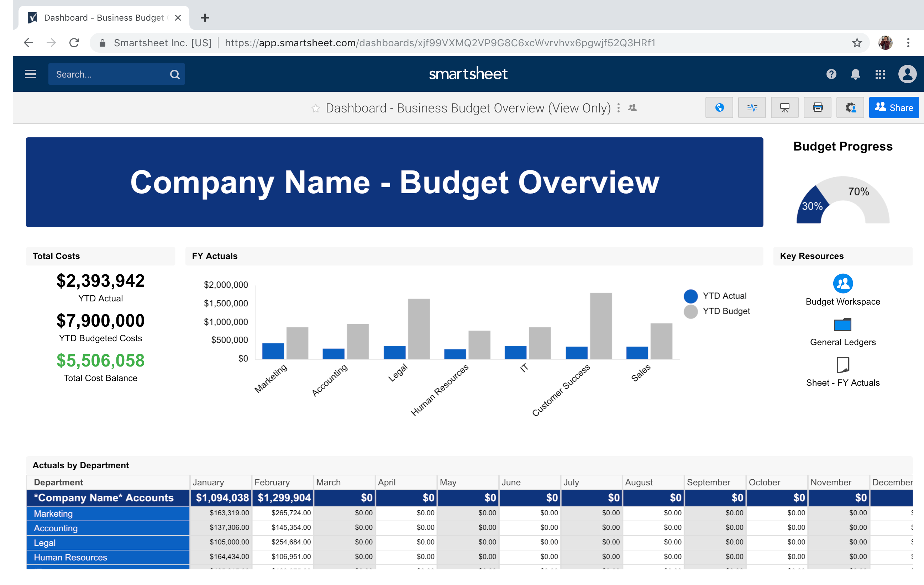Screen dimensions: 924x585
Task: Open the account avatar menu
Action: tap(907, 74)
